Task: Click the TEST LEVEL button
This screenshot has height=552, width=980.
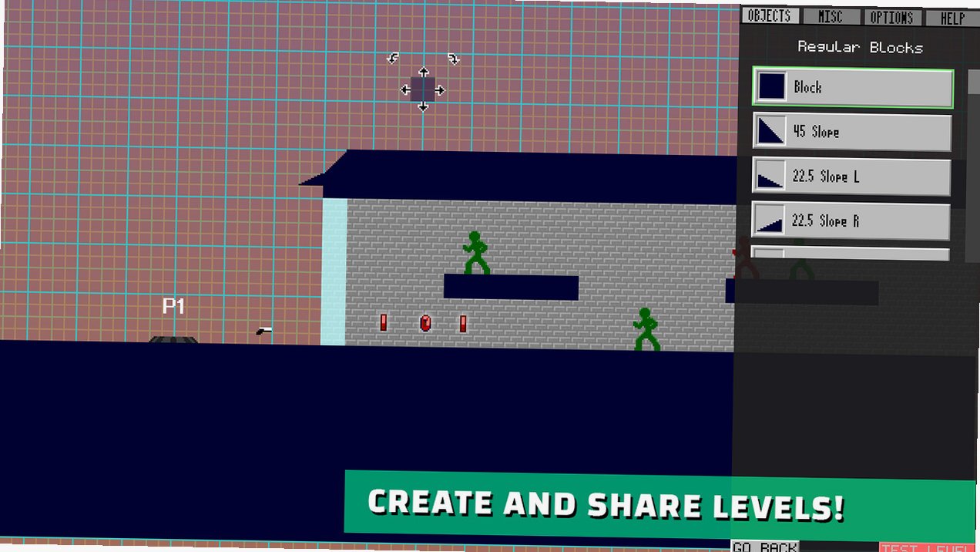Action: pyautogui.click(x=928, y=547)
